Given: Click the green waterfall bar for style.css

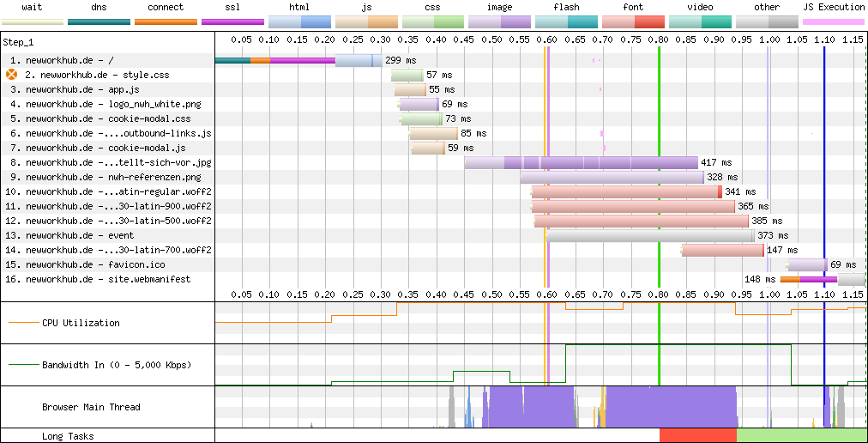Looking at the screenshot, I should 407,75.
